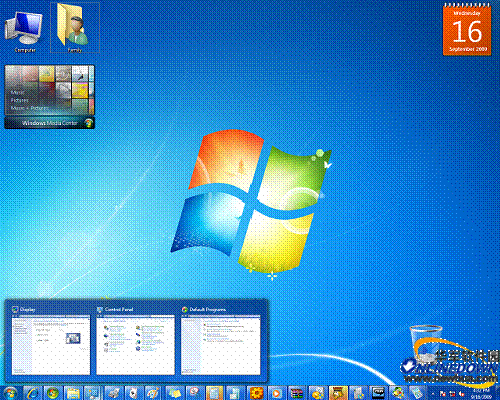The image size is (500, 400).
Task: Click the Default Programs title in preview
Action: tap(208, 309)
